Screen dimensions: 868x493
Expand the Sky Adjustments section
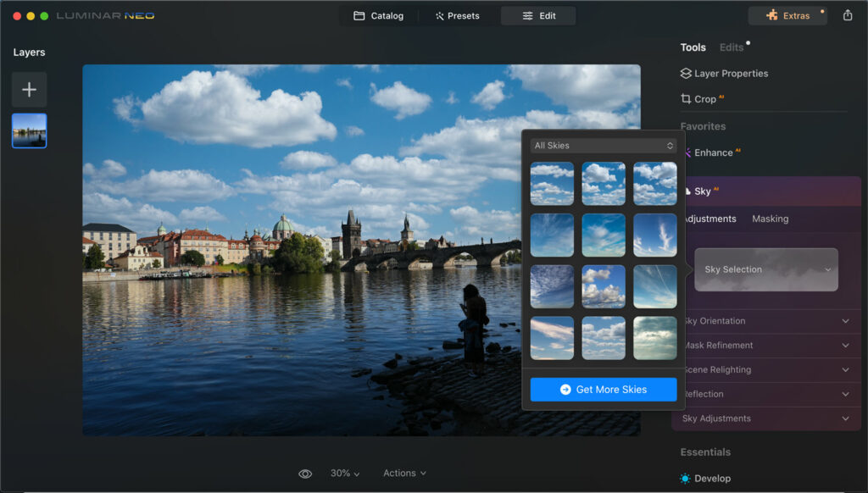click(765, 418)
